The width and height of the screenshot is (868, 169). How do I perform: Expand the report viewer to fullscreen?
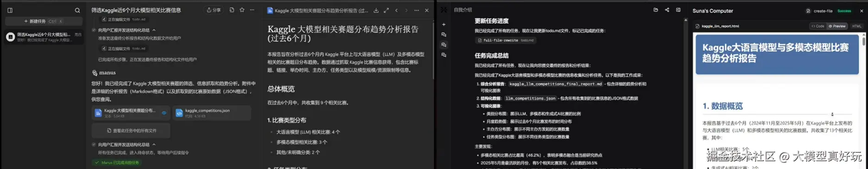pos(386,10)
